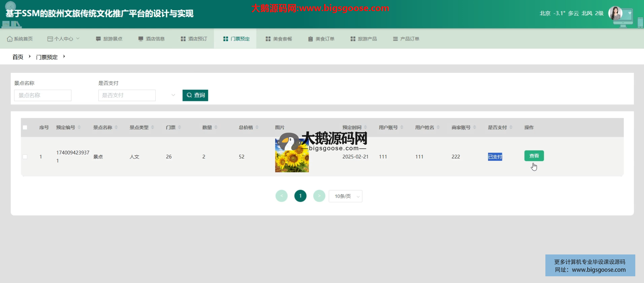Viewport: 644px width, 283px height.
Task: Open the 旅游产品 menu item
Action: click(364, 39)
